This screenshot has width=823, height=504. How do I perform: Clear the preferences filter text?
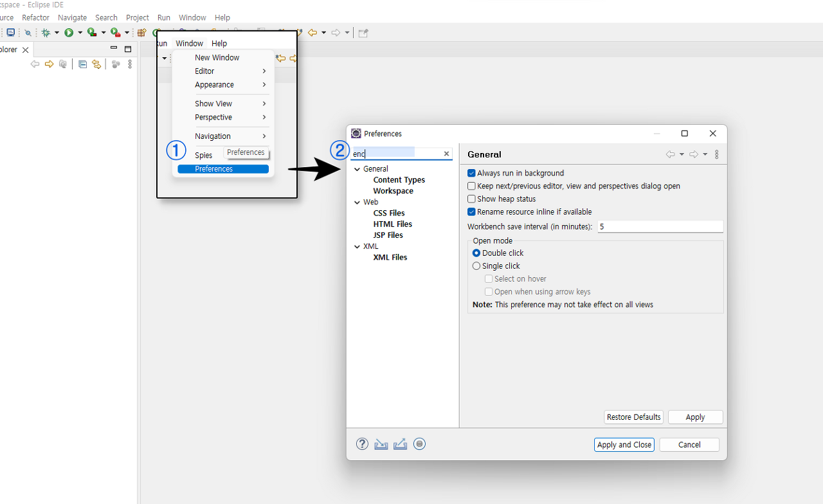(446, 154)
